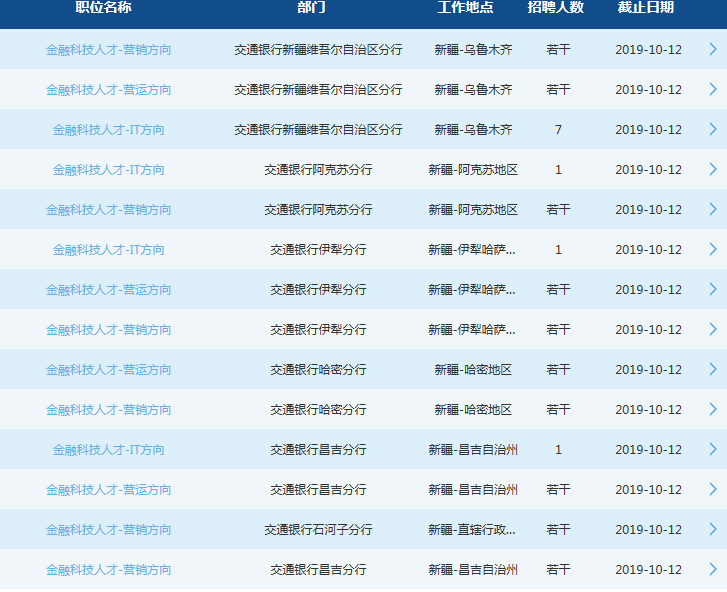Open 金融科技人才-营销方向 link for 石河子分行

(x=108, y=529)
